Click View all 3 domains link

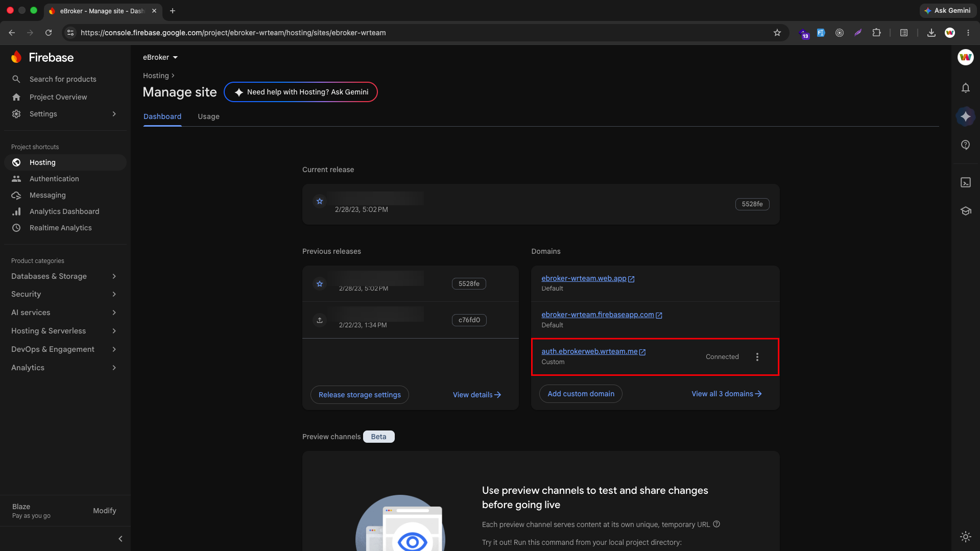[726, 394]
